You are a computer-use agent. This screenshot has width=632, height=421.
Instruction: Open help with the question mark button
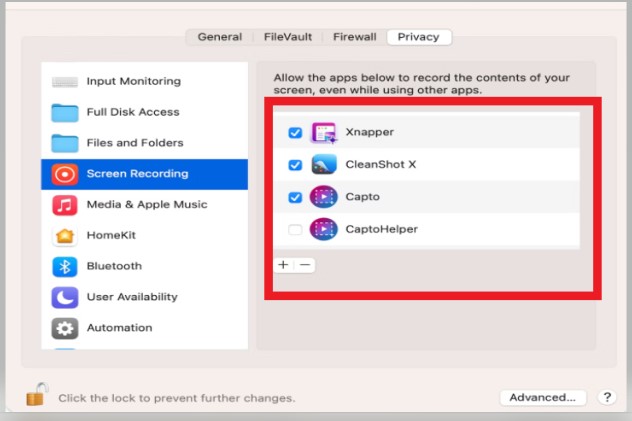[607, 397]
